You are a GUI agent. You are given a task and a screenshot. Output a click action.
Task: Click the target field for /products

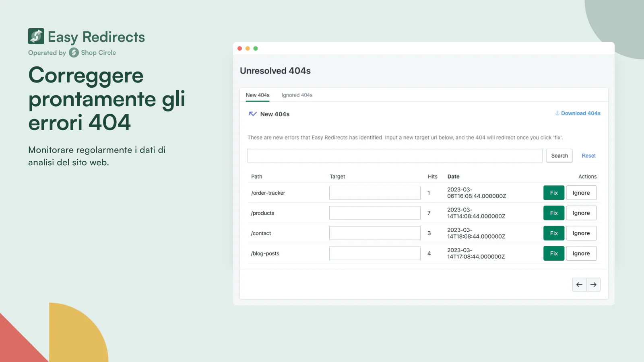click(375, 213)
